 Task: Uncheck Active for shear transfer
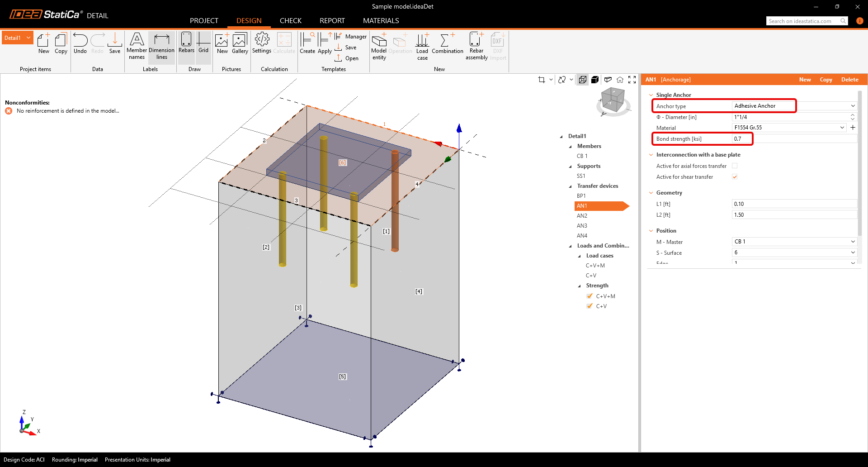point(735,177)
